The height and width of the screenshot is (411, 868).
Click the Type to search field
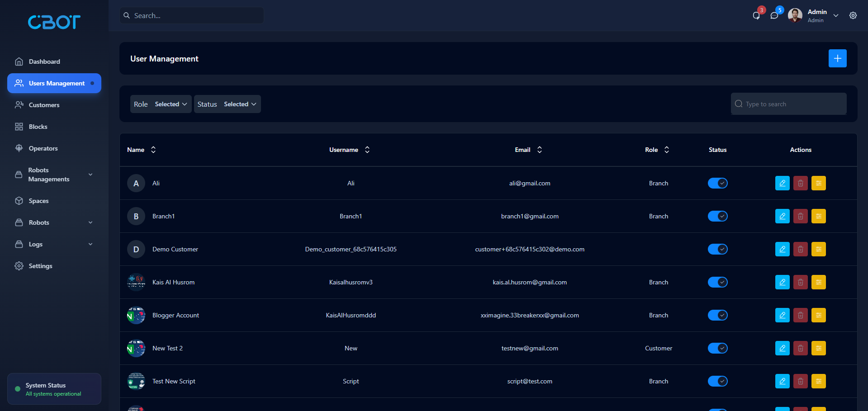pyautogui.click(x=788, y=104)
